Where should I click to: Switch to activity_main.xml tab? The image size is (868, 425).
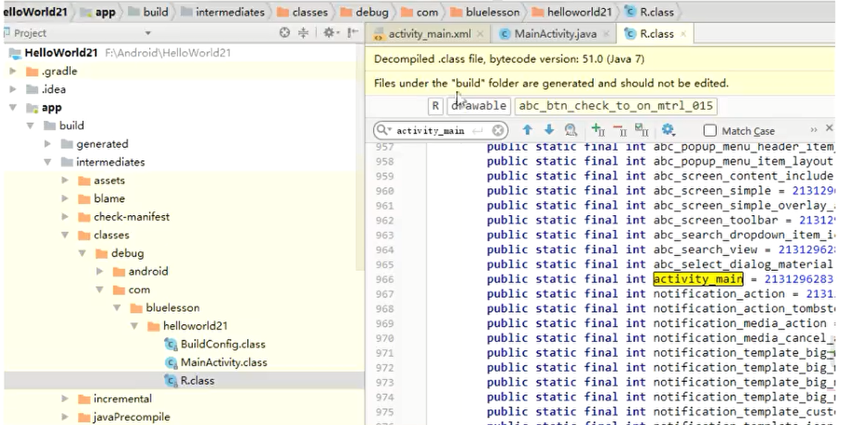pos(430,34)
